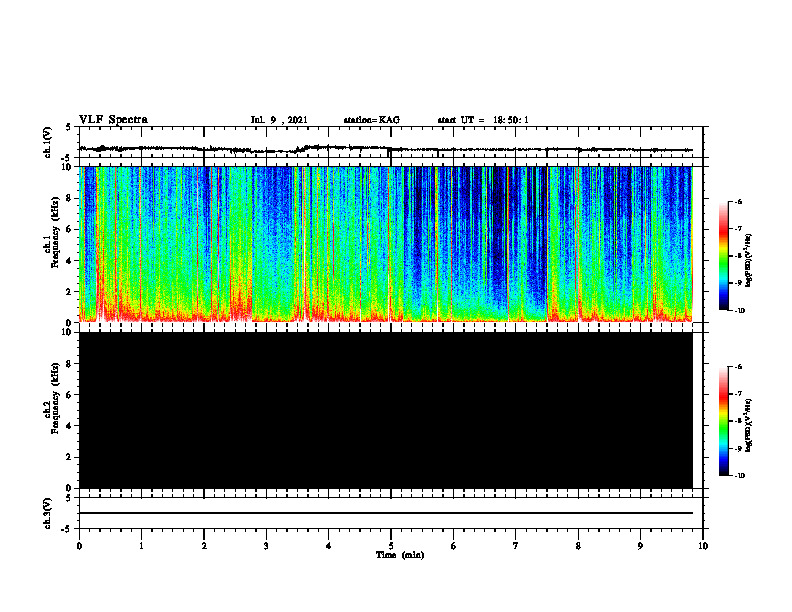Click the ch.1 colorbar "log(PSD)(V²/Hz)" label

(749, 261)
